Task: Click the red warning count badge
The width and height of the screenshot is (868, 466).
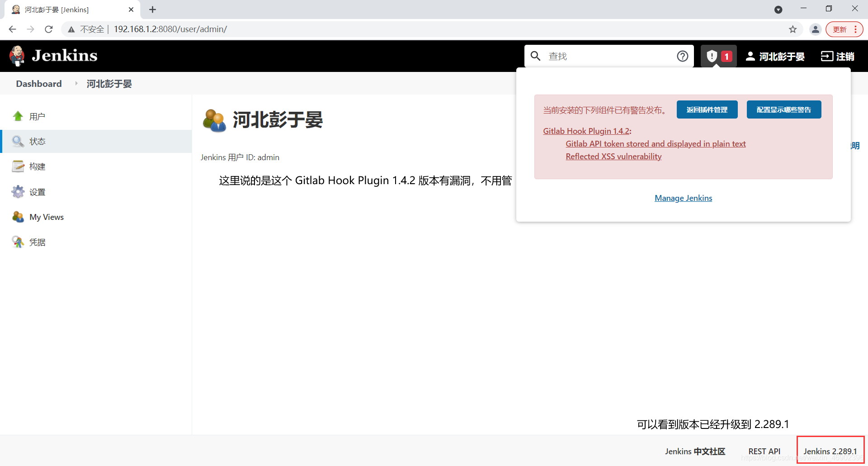Action: point(726,56)
